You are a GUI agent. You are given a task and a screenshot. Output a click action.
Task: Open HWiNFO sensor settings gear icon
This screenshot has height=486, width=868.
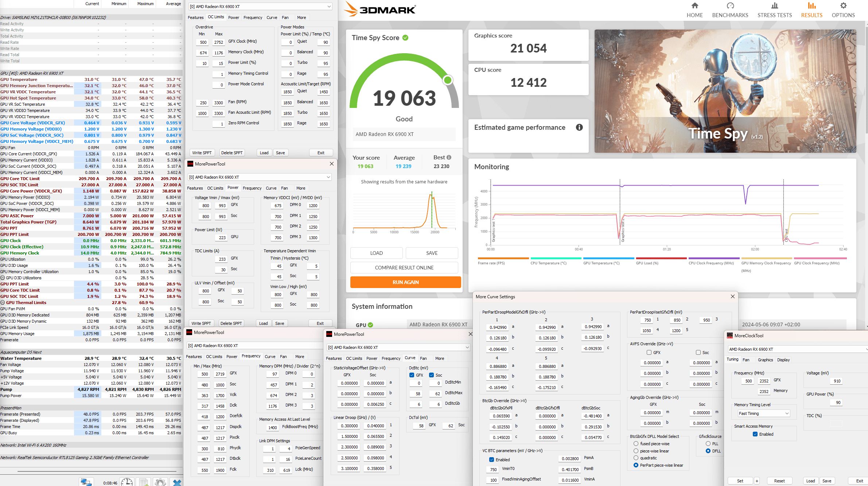pyautogui.click(x=160, y=482)
